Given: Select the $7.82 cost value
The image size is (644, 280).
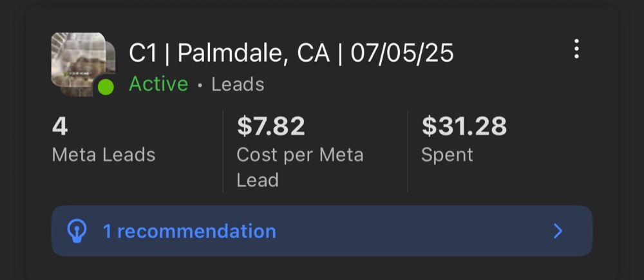Looking at the screenshot, I should click(271, 126).
